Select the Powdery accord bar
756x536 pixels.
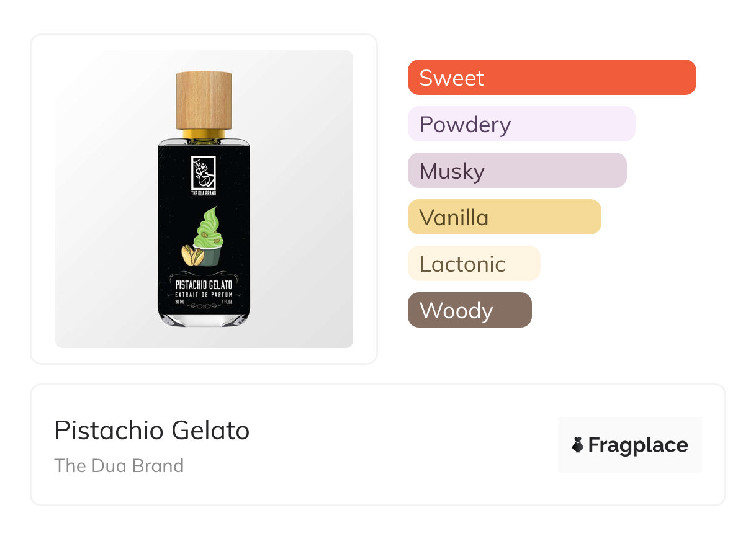tap(521, 124)
